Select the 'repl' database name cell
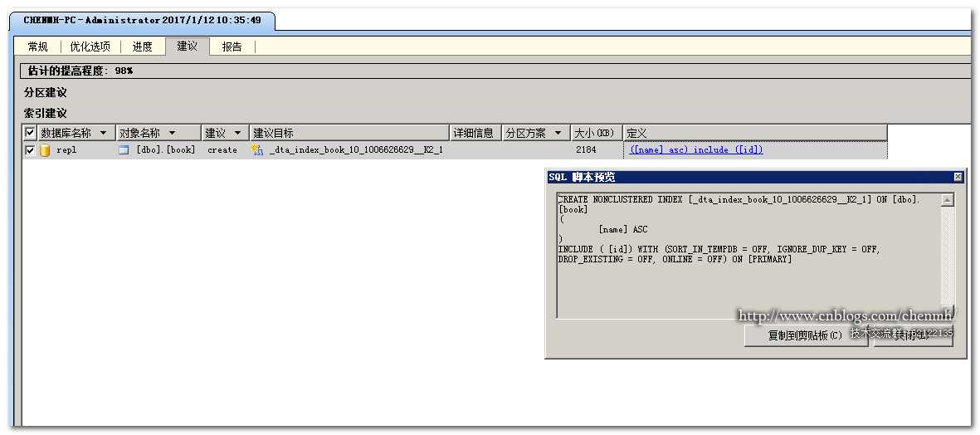Image resolution: width=980 pixels, height=435 pixels. coord(66,150)
